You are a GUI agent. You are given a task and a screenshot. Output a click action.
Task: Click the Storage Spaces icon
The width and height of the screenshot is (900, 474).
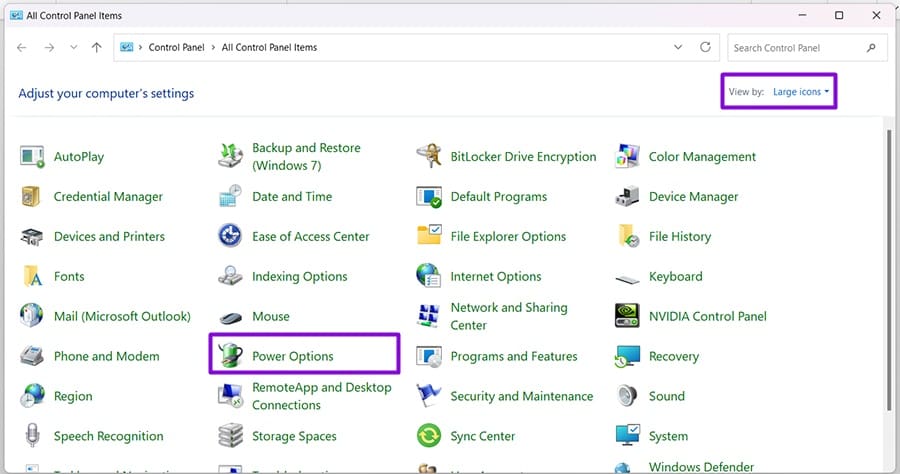[x=231, y=435]
